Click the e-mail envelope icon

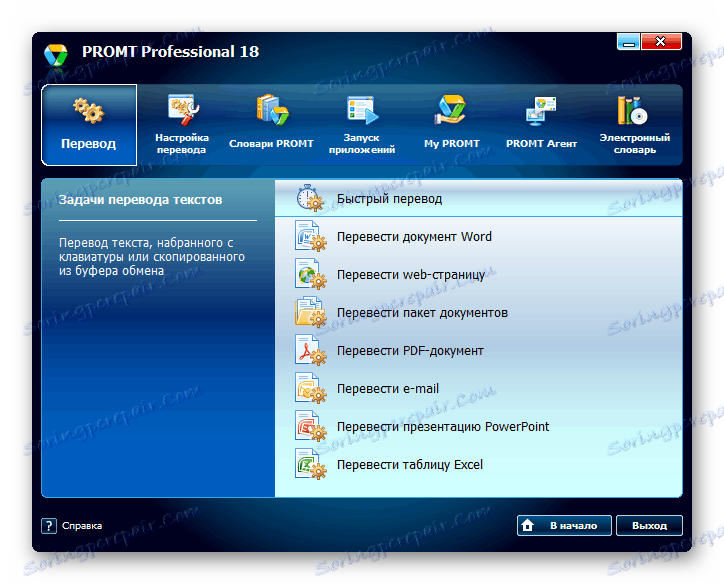[x=310, y=388]
